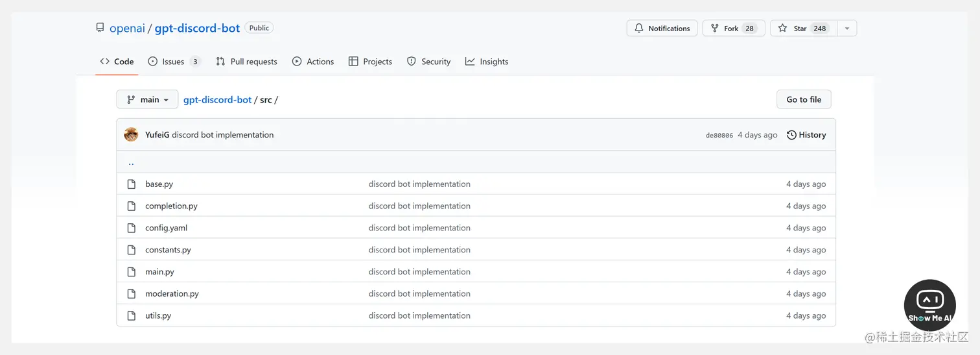This screenshot has width=980, height=355.
Task: Click the repository book icon beside openai
Action: (x=100, y=28)
